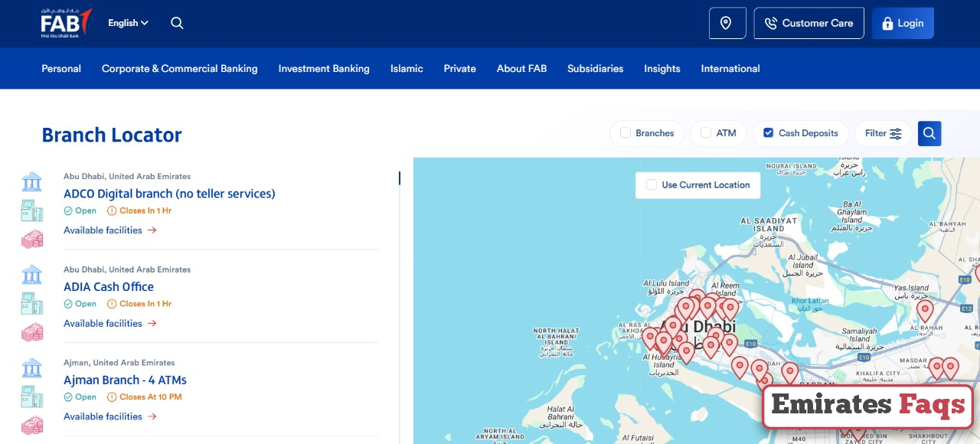Toggle Use Current Location checkbox

(x=652, y=184)
